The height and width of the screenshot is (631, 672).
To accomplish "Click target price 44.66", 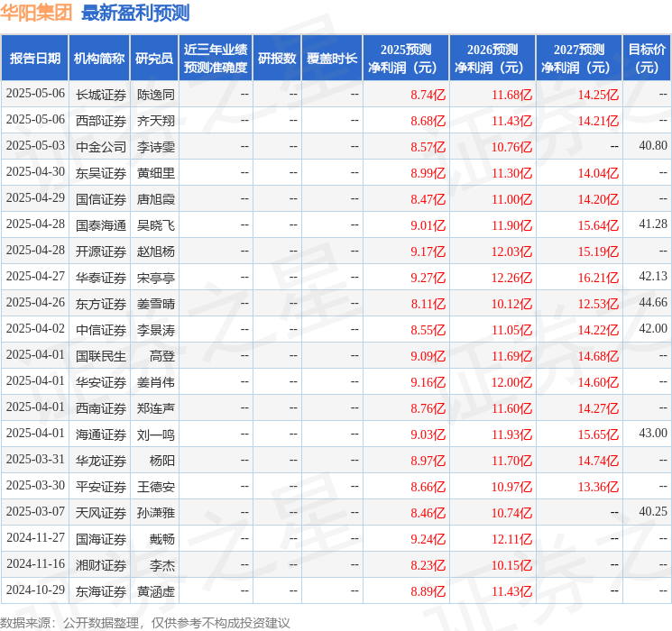I will coord(653,303).
